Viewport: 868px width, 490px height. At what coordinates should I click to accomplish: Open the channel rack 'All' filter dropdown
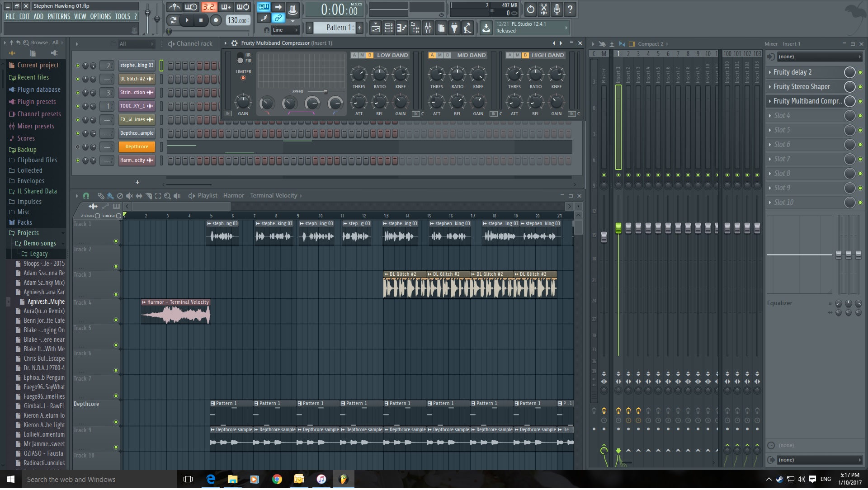coord(136,44)
